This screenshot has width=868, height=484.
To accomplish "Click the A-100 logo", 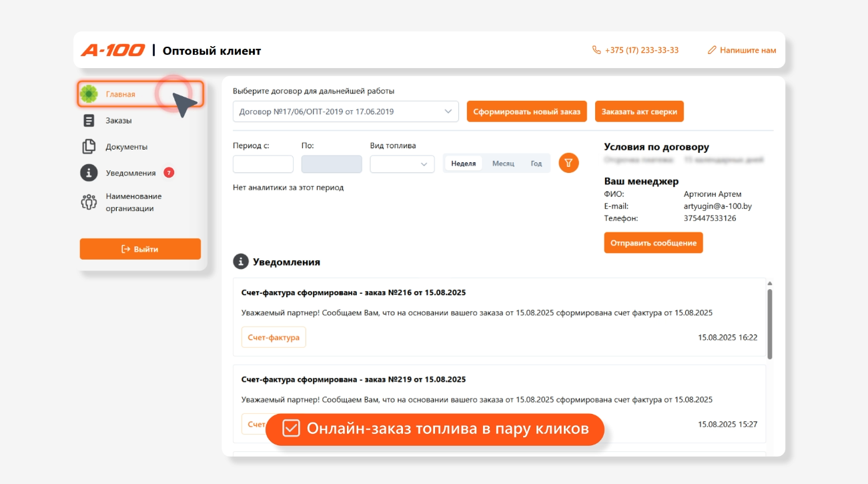I will point(112,50).
